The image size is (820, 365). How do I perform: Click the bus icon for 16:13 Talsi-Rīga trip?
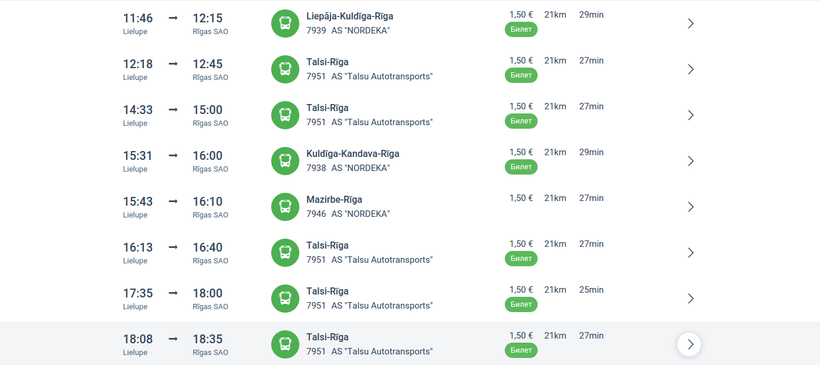point(285,253)
